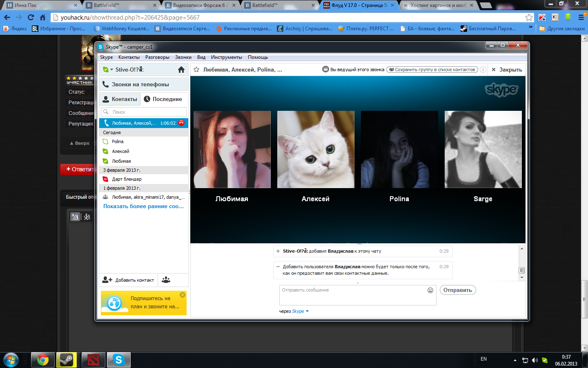The width and height of the screenshot is (588, 368).
Task: Click Любимая video thumbnail
Action: (x=232, y=149)
